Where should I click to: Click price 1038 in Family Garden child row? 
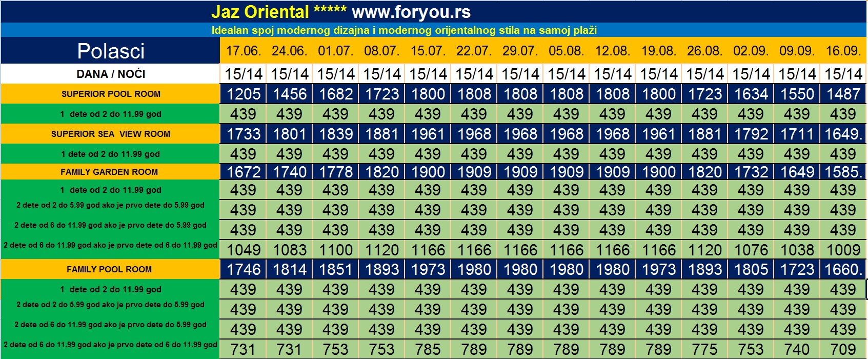point(797,250)
